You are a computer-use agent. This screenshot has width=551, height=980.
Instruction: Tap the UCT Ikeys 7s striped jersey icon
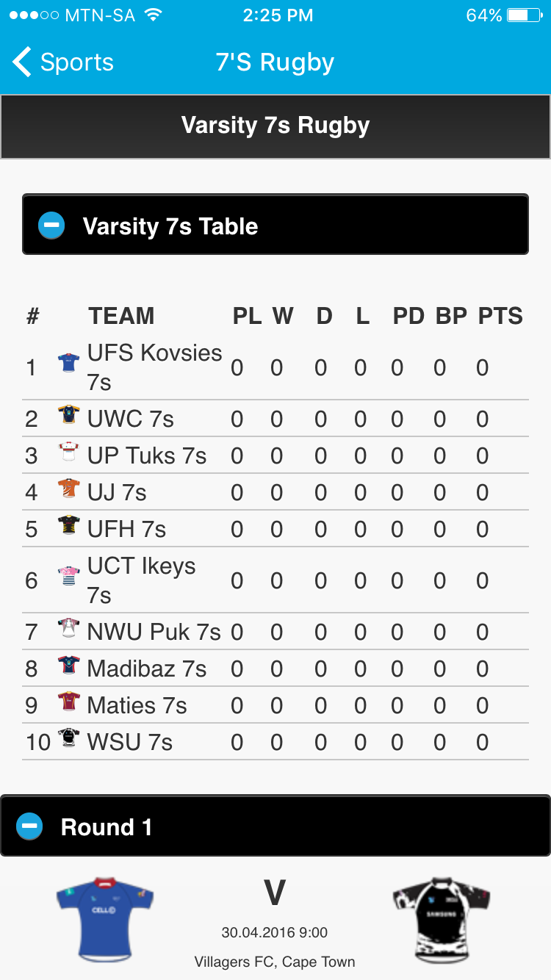(x=68, y=576)
